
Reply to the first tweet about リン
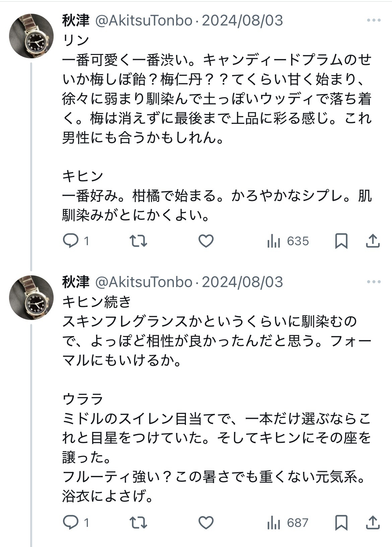[x=71, y=241]
